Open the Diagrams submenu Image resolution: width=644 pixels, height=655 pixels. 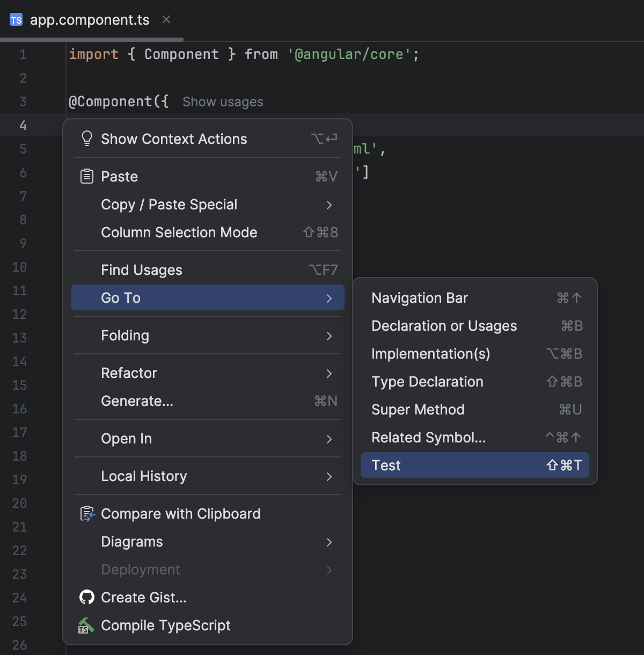tap(208, 542)
